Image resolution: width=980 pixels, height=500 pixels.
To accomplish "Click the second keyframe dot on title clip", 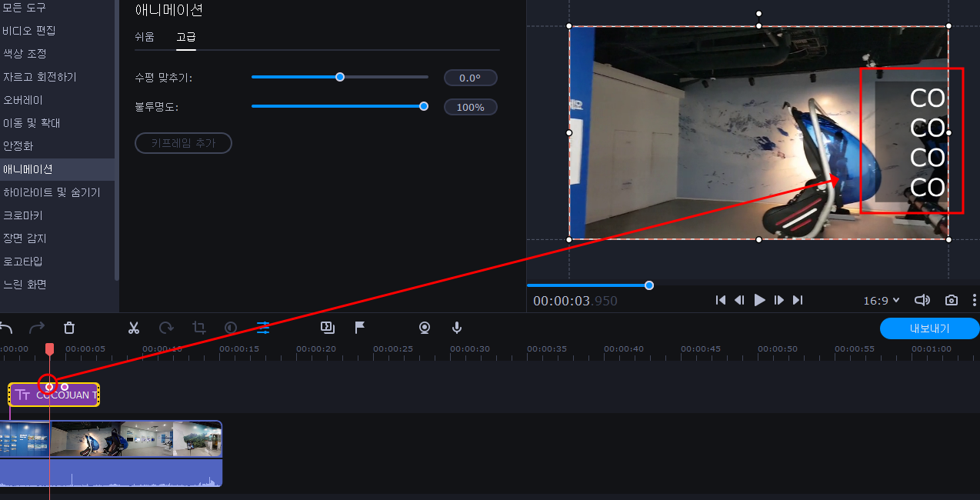I will click(65, 387).
